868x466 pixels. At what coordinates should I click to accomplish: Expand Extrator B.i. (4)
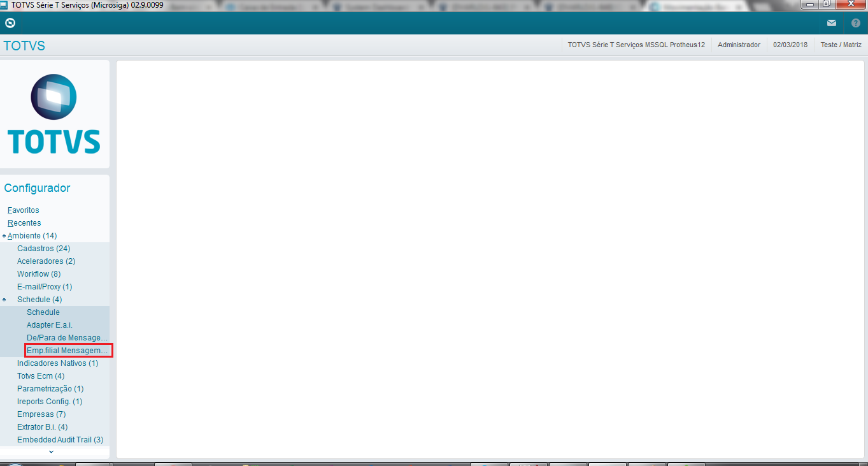click(42, 427)
